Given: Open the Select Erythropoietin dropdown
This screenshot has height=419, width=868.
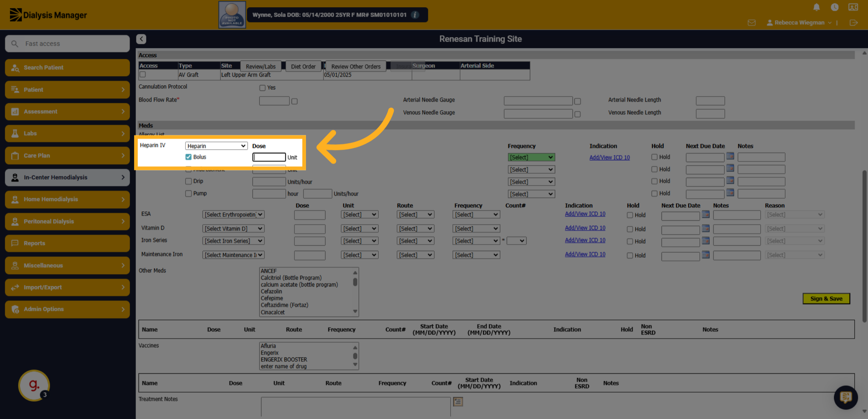Looking at the screenshot, I should coord(233,214).
